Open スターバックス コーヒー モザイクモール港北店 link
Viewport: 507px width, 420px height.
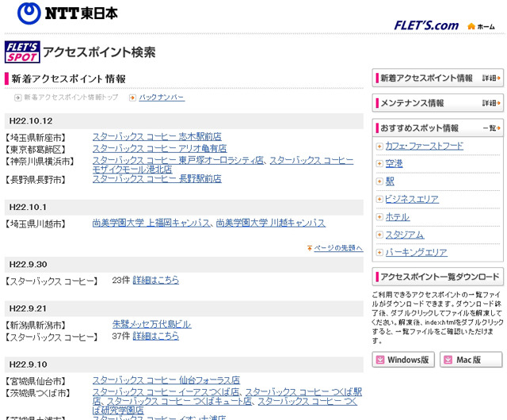[132, 170]
